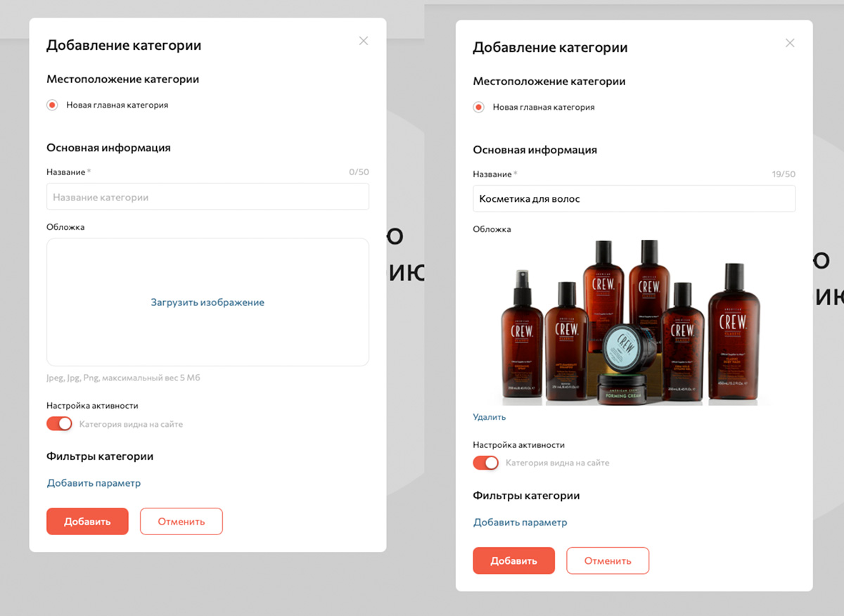844x616 pixels.
Task: Click 'Фильтры категории' heading in right dialog
Action: (x=526, y=496)
